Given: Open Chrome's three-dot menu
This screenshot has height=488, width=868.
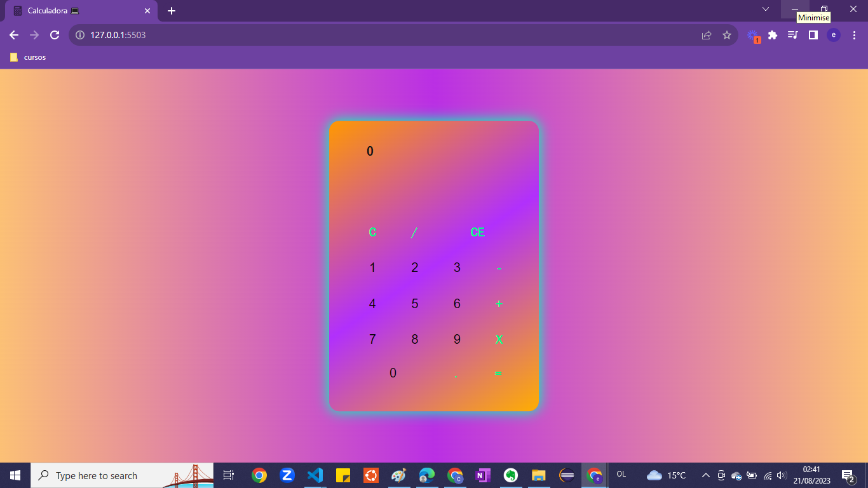Looking at the screenshot, I should tap(854, 35).
